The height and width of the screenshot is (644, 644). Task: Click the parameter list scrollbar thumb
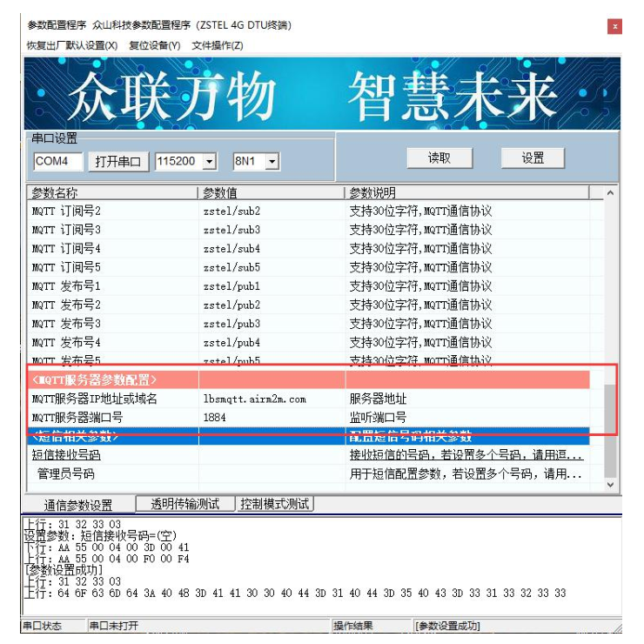point(610,432)
